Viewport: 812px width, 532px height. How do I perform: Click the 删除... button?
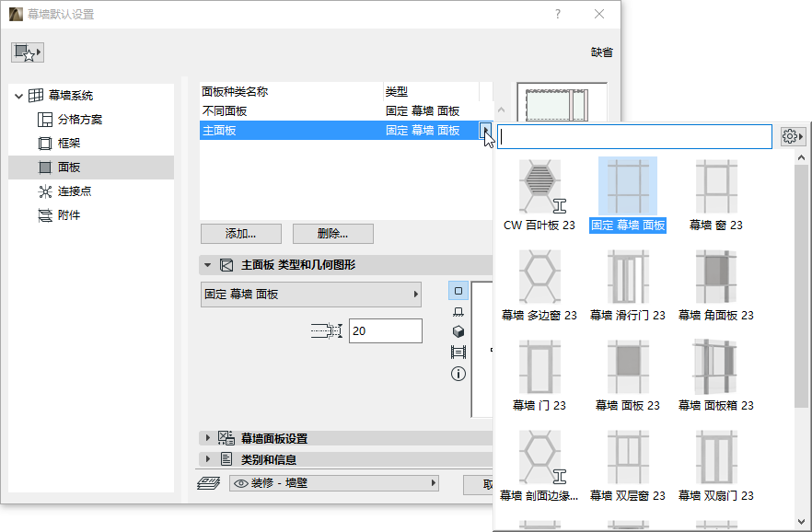click(x=333, y=234)
